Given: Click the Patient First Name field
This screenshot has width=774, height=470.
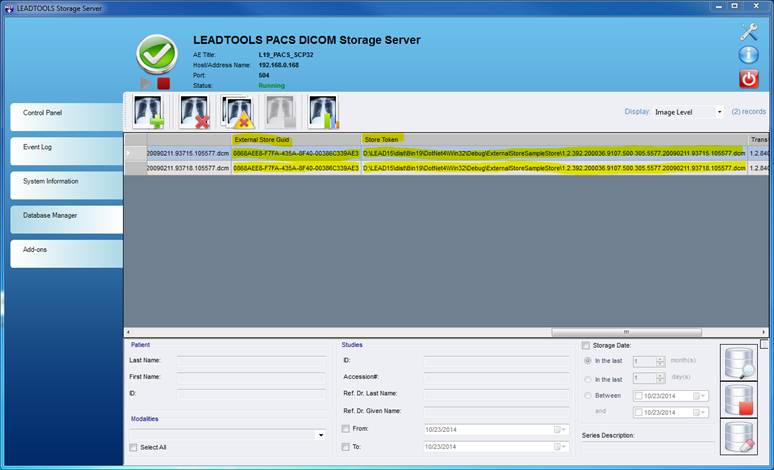Looking at the screenshot, I should [x=251, y=377].
